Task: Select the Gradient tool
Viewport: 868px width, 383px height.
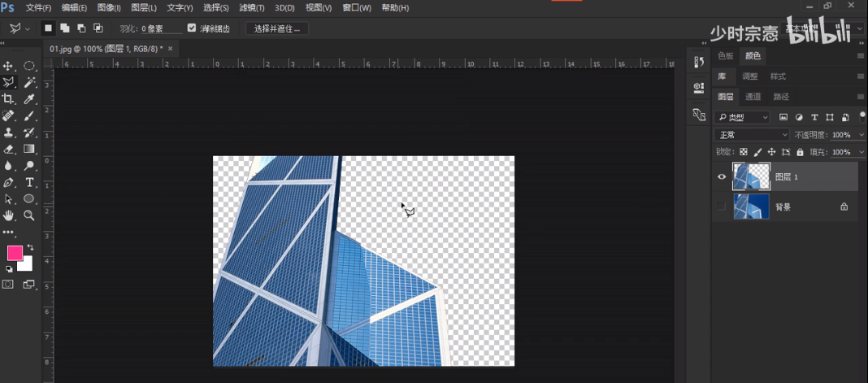Action: coord(29,149)
